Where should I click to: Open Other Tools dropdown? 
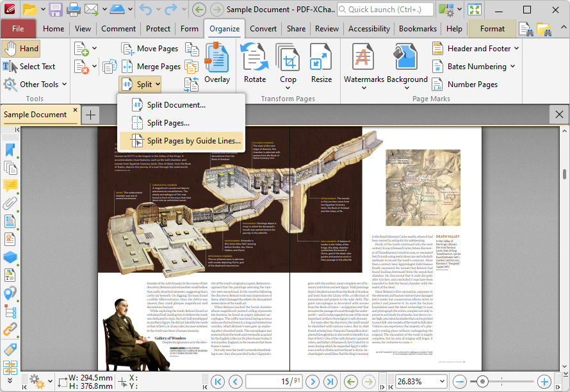(35, 85)
